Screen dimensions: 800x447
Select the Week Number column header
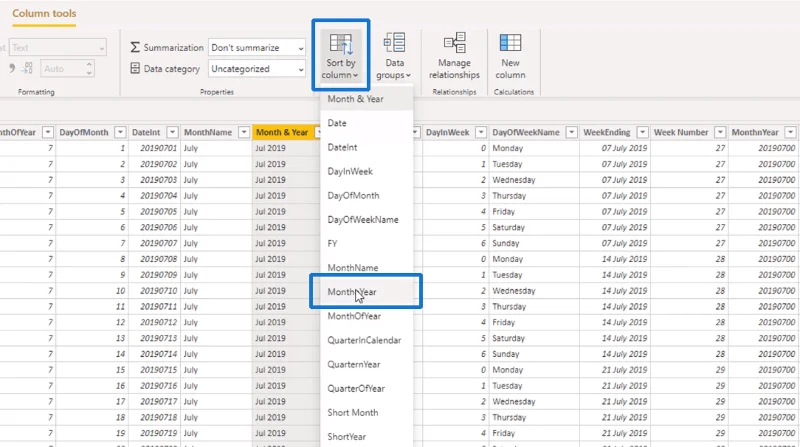(681, 132)
